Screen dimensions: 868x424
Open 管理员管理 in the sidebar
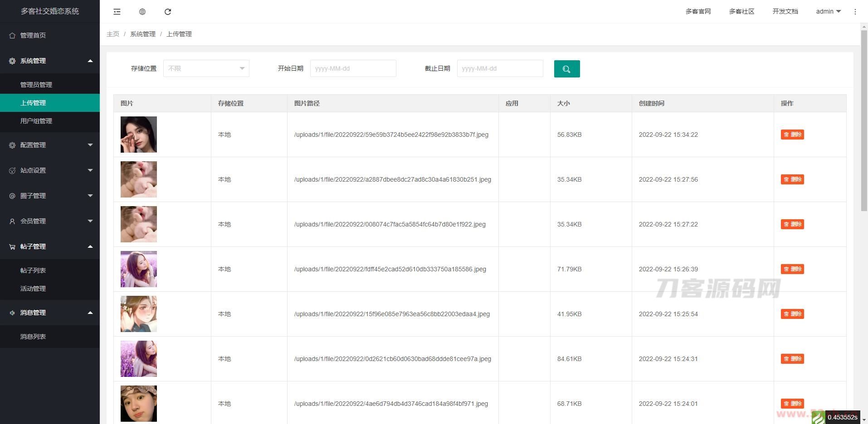coord(36,85)
